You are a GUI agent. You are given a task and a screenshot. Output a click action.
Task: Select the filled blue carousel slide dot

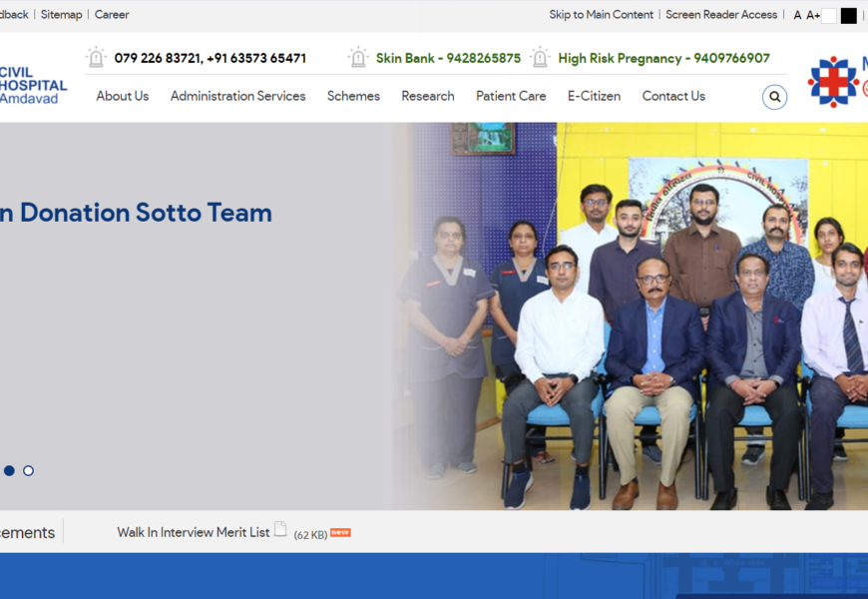[x=9, y=470]
